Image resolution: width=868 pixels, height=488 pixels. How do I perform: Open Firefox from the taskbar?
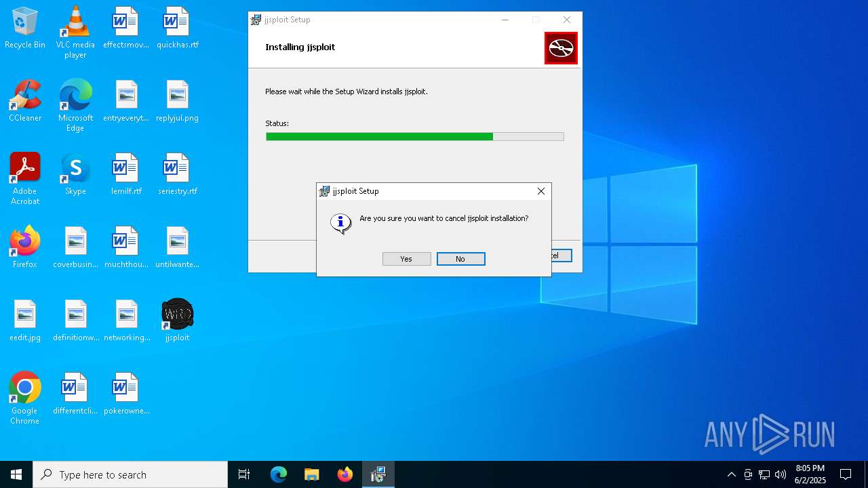pyautogui.click(x=344, y=474)
